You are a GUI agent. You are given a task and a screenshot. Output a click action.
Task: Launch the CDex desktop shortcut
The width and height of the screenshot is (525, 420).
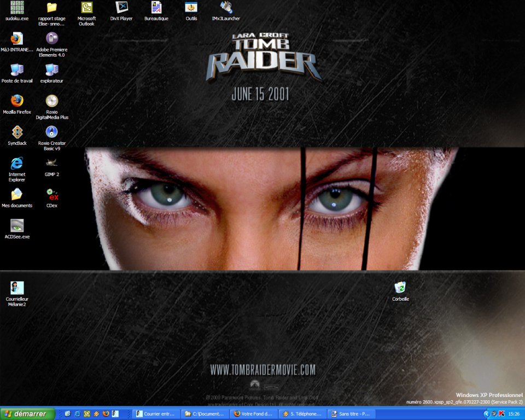click(x=51, y=197)
